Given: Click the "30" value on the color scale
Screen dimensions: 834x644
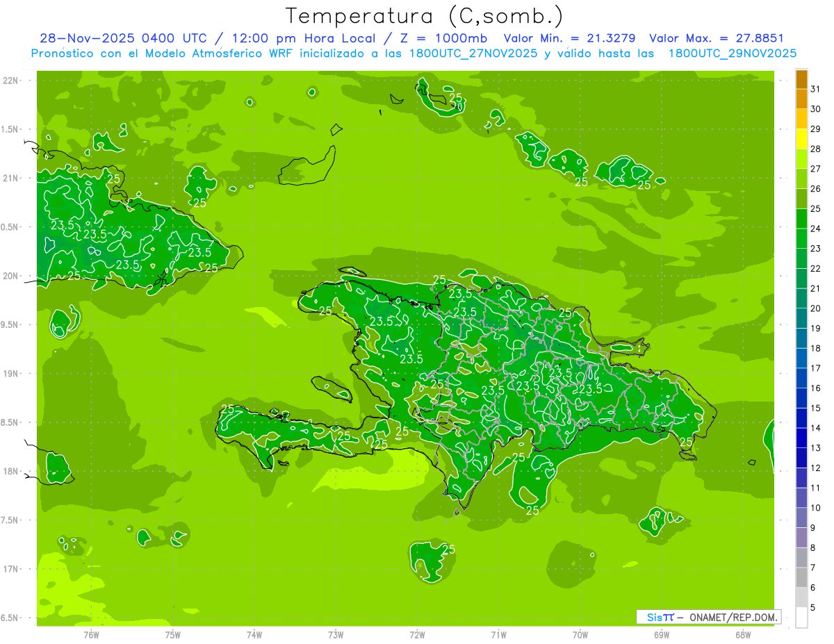Looking at the screenshot, I should 816,109.
